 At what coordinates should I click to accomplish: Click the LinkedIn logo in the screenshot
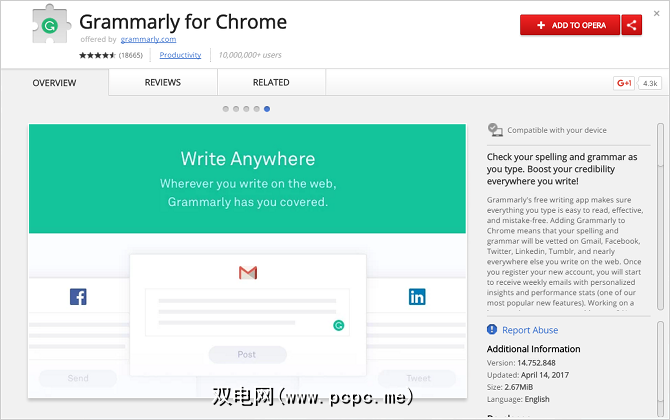(417, 297)
